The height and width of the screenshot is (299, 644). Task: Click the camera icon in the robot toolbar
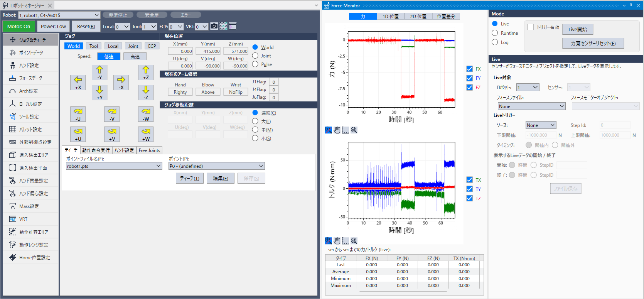[x=214, y=26]
